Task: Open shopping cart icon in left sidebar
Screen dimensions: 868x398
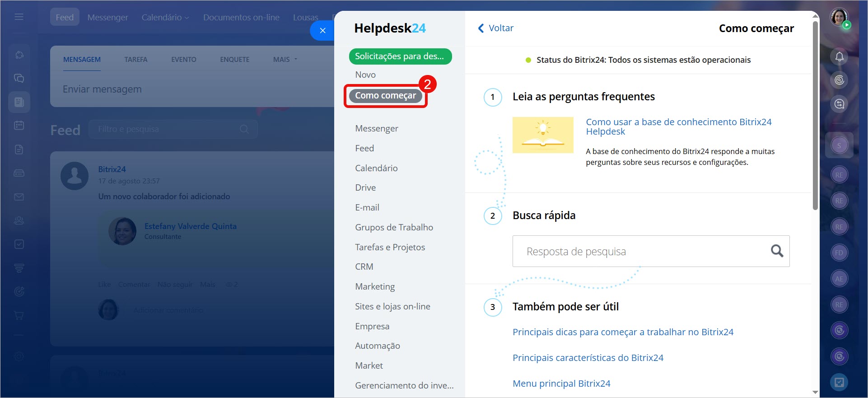Action: (x=19, y=315)
